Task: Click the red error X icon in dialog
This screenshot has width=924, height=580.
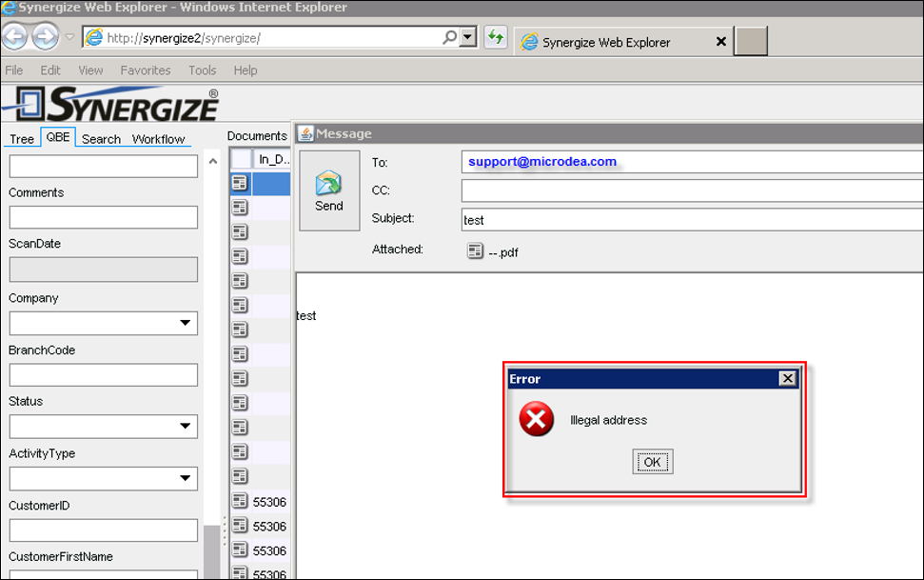Action: 537,419
